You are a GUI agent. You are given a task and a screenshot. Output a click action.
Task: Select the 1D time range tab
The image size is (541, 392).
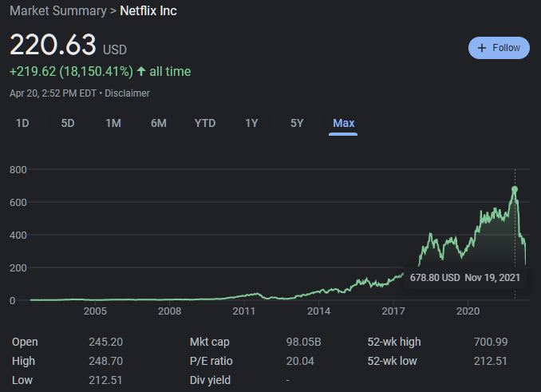coord(22,123)
